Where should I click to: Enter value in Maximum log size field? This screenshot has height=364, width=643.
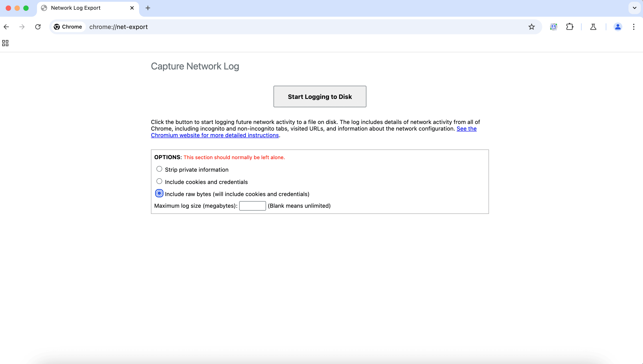click(x=252, y=206)
